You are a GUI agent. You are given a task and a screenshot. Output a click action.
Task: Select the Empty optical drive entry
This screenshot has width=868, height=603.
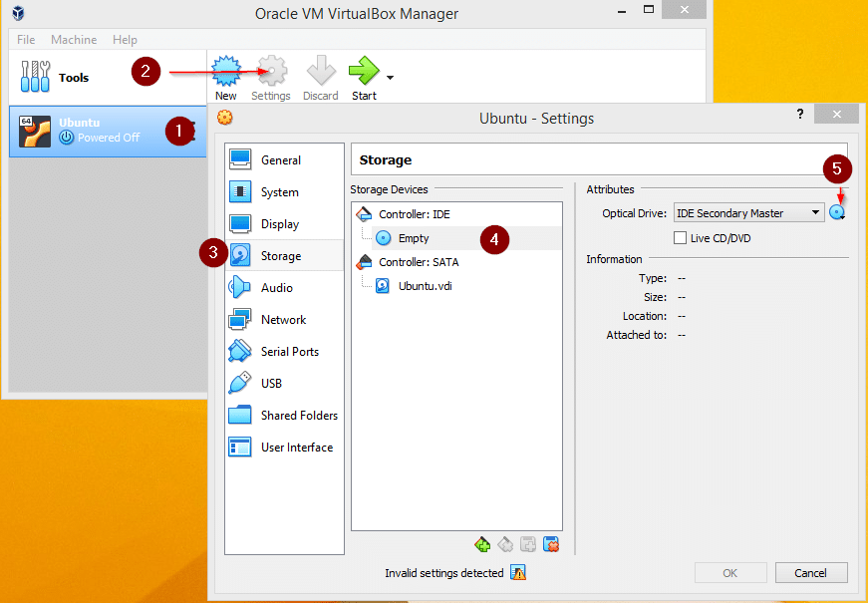[x=413, y=238]
